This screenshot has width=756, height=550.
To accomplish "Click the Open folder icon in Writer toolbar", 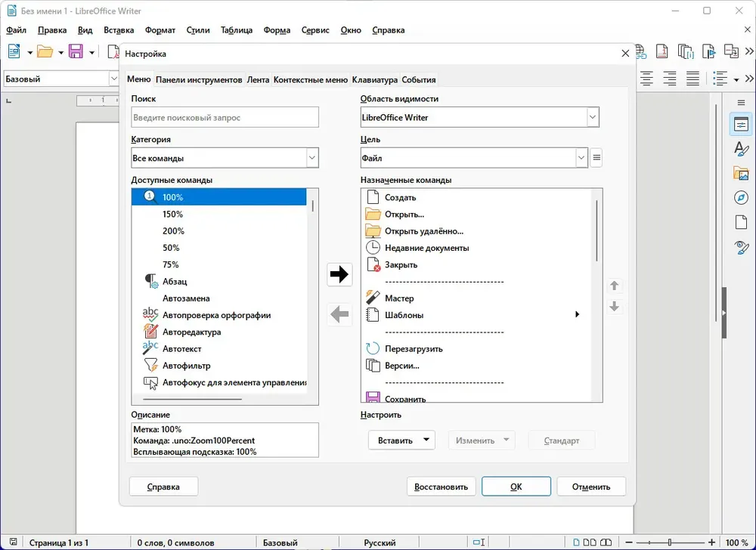I will pos(45,51).
